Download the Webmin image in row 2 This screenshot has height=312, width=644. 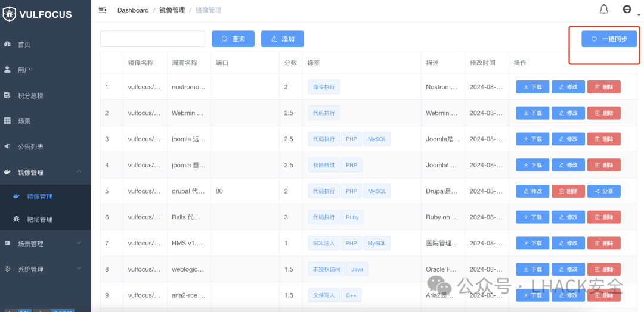coord(532,113)
